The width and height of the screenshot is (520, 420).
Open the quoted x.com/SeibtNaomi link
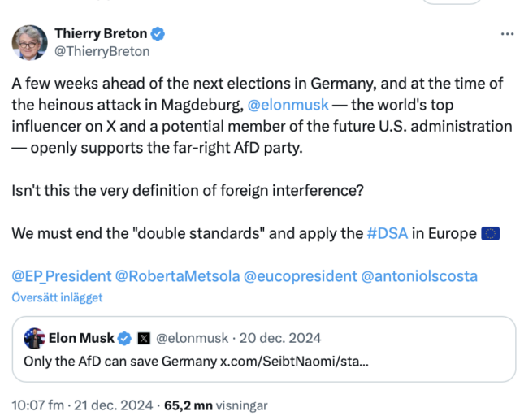coord(294,361)
